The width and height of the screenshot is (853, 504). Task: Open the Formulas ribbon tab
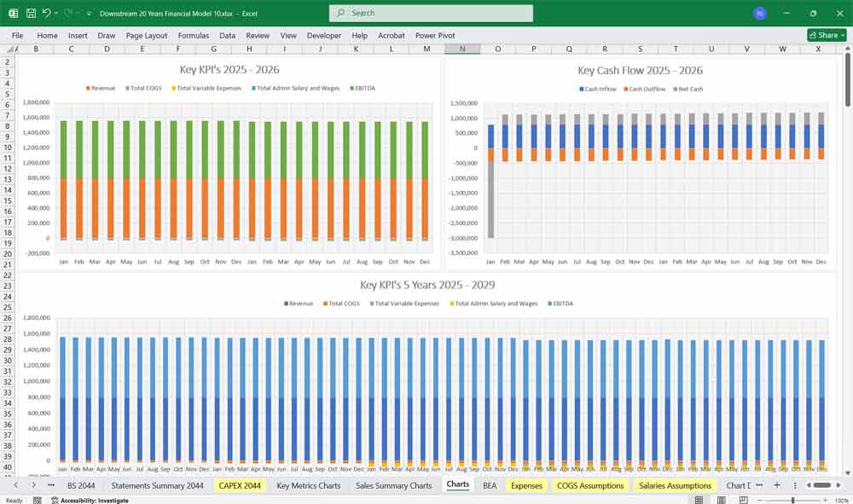click(193, 36)
